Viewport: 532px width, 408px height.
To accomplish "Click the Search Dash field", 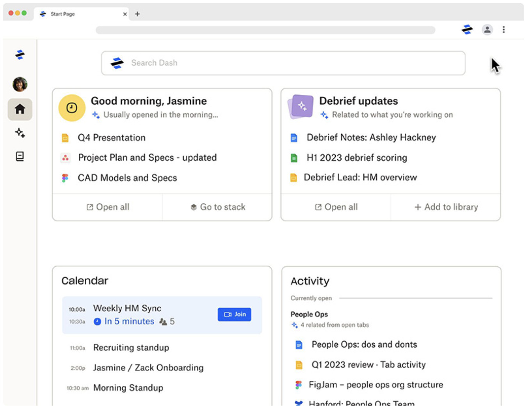I will [x=283, y=63].
